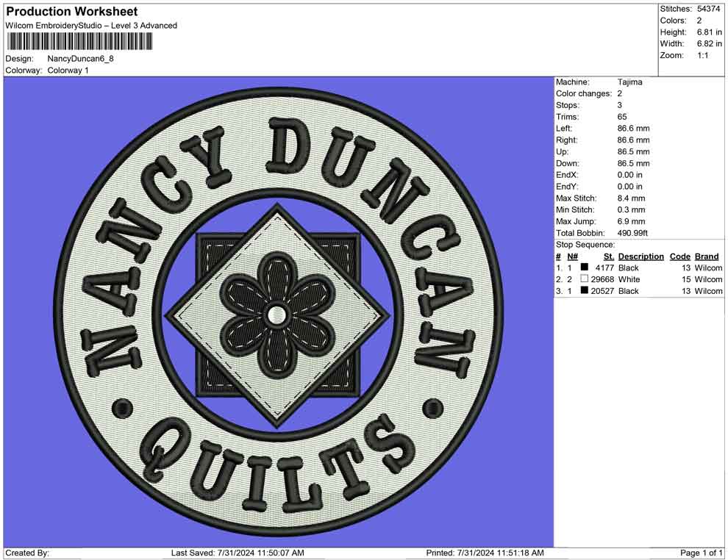Click 'Last Saved: 7/31/2024 11:50:07 AM' footer
Screen dimensions: 728x560
click(x=238, y=553)
